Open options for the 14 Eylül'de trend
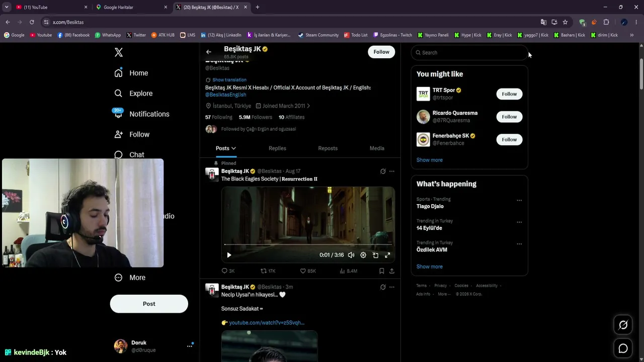 click(x=519, y=222)
